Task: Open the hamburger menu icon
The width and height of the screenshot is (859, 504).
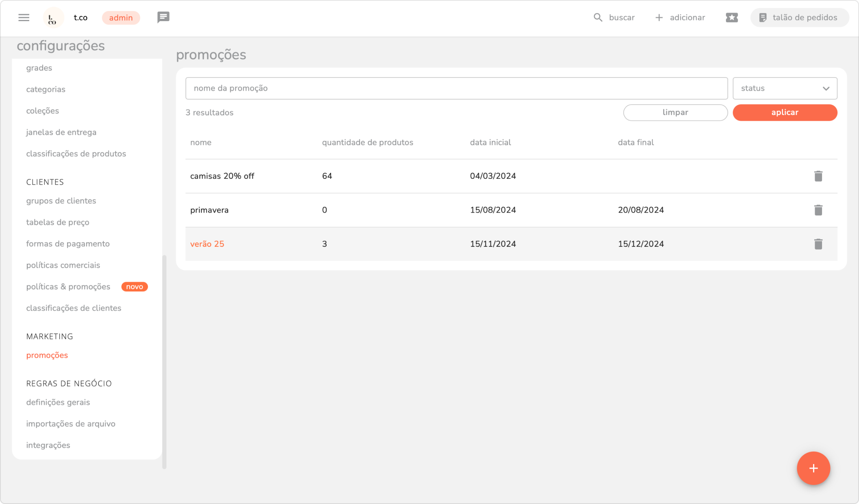Action: [x=24, y=17]
